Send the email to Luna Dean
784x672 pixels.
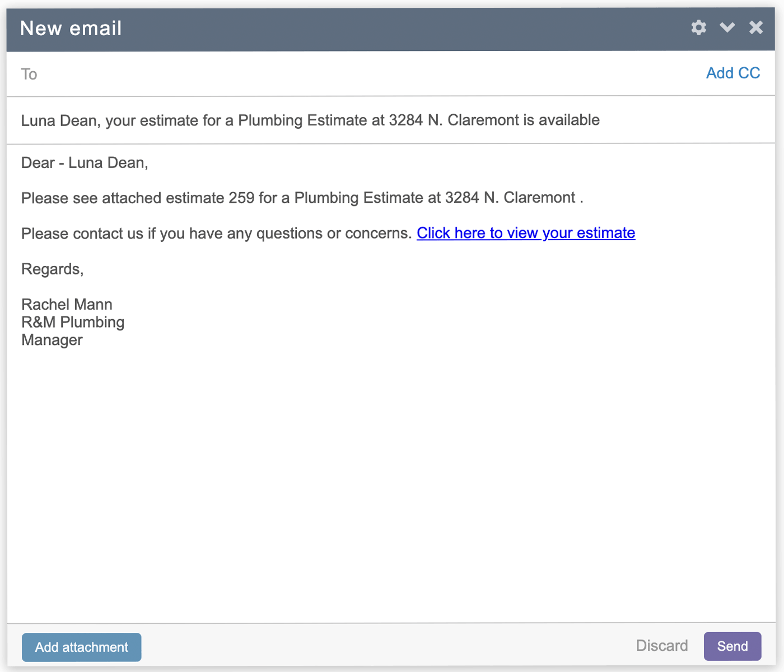(x=731, y=646)
